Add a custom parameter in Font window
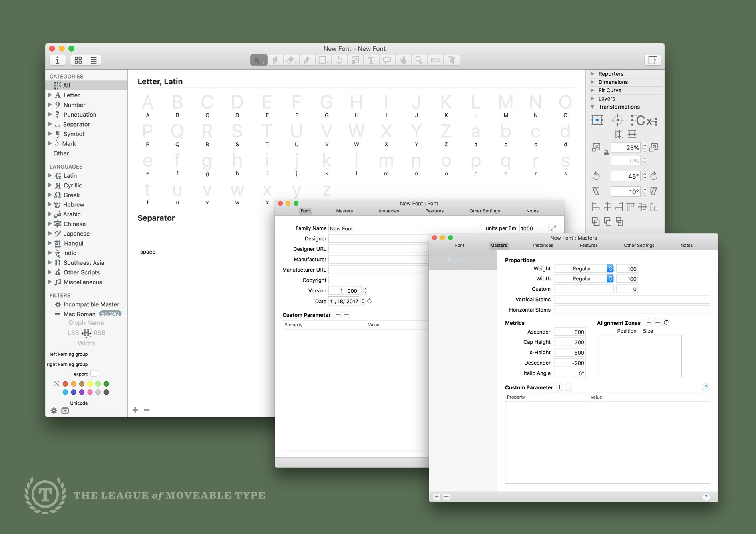Screen dimensions: 756x534 coord(338,315)
